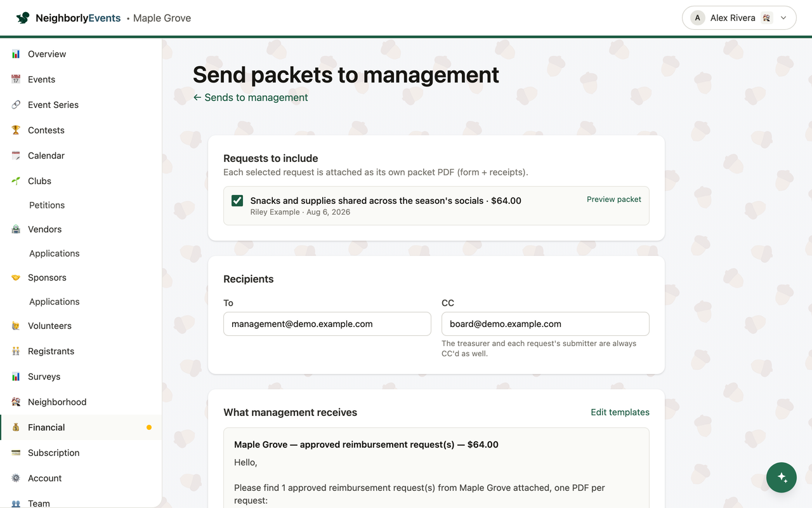Click the Overview bar chart icon
Image resolution: width=812 pixels, height=508 pixels.
(16, 54)
